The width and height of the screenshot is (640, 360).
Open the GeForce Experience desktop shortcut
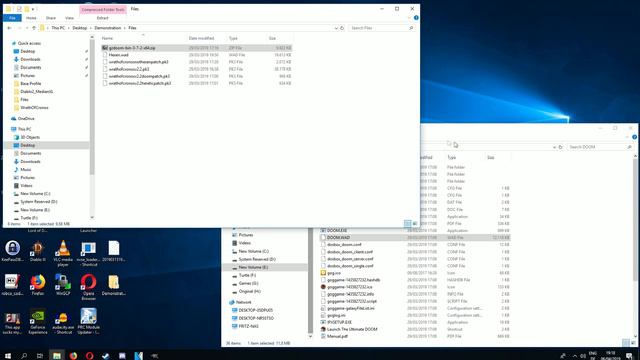point(38,321)
